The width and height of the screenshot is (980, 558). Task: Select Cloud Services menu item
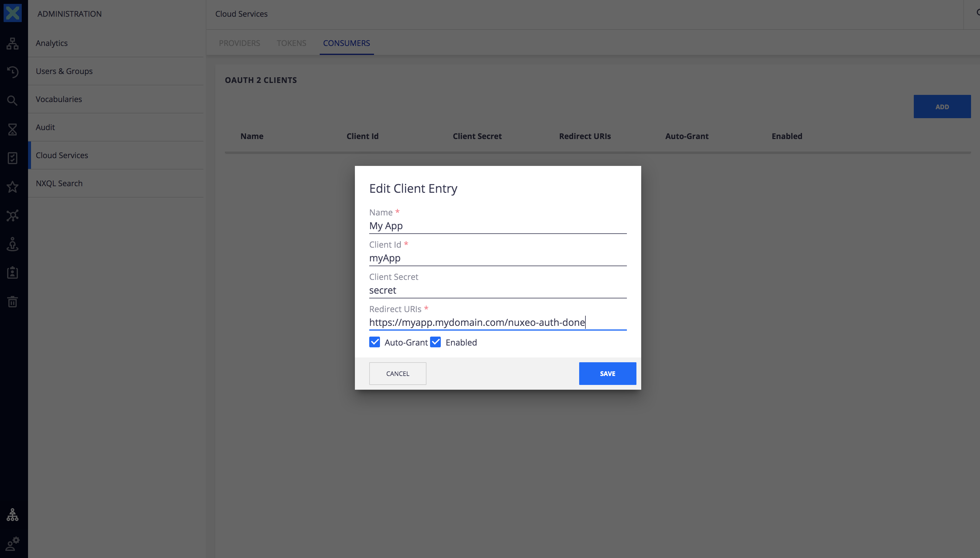(116, 155)
